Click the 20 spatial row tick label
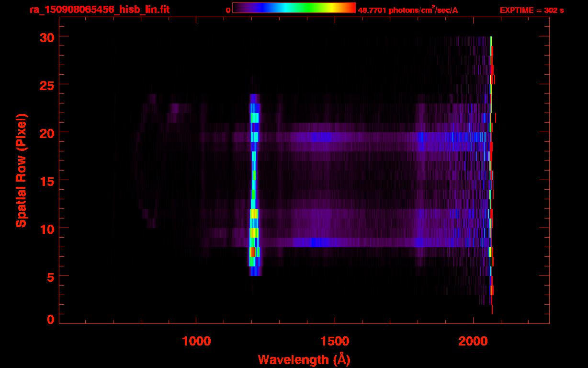Screen dimensions: 588x368 pos(46,133)
